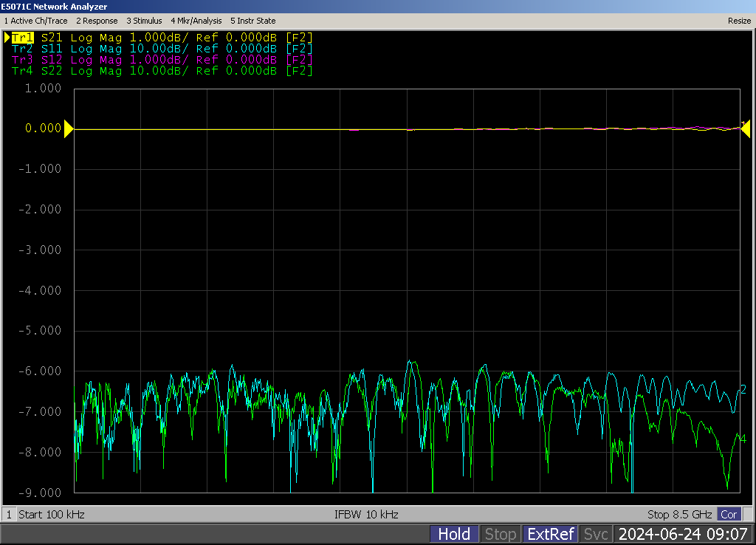Click the Cor correction indicator
Image resolution: width=756 pixels, height=545 pixels.
point(729,514)
